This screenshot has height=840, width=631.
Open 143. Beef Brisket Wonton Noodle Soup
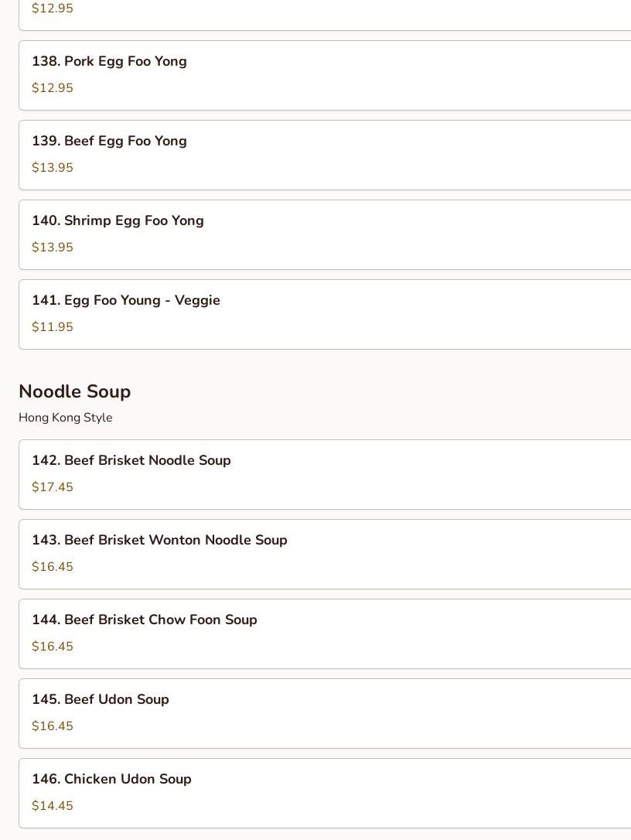[x=159, y=541]
